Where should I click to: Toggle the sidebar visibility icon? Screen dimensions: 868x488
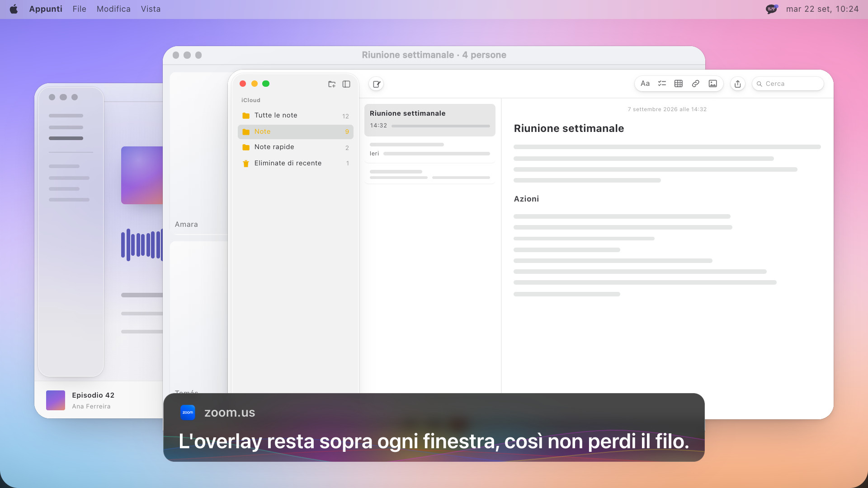tap(346, 84)
